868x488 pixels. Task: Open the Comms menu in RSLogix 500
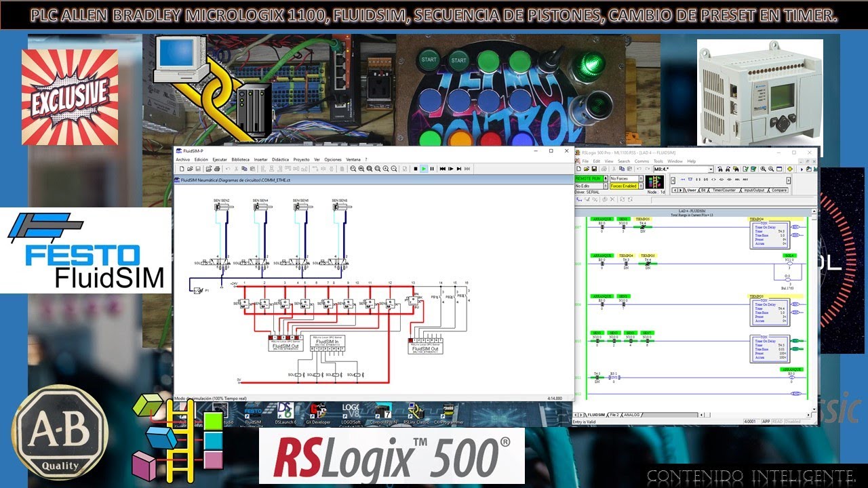point(642,161)
